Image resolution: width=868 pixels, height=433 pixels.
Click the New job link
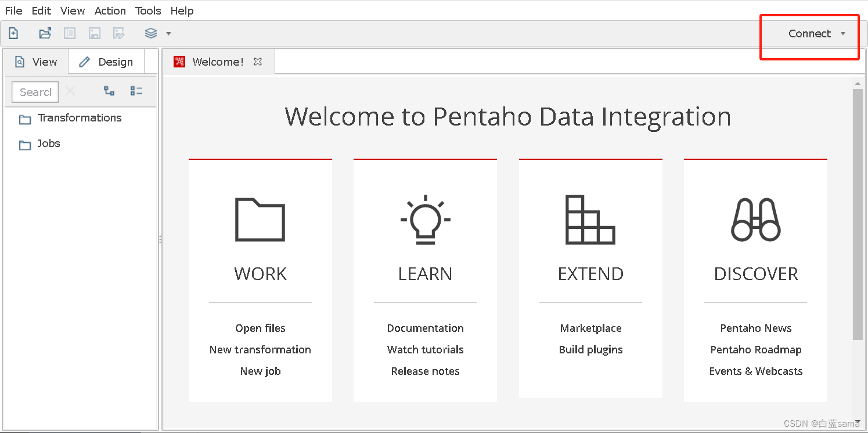tap(260, 371)
